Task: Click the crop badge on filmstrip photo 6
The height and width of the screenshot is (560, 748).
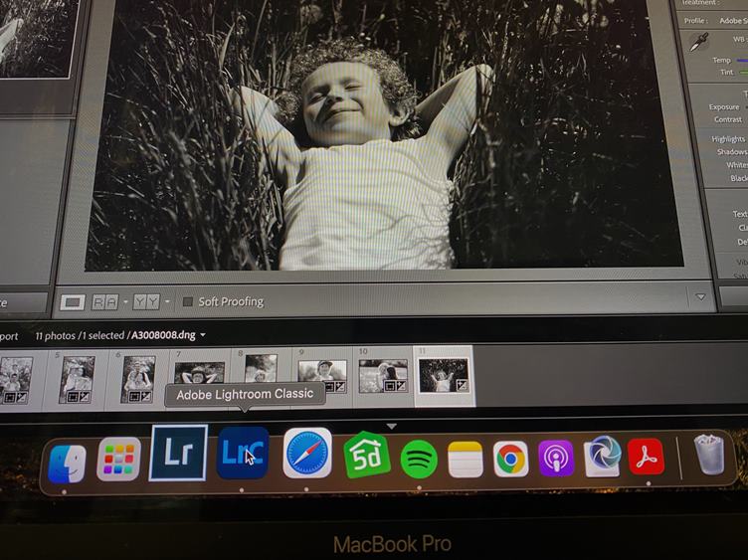Action: click(x=133, y=396)
